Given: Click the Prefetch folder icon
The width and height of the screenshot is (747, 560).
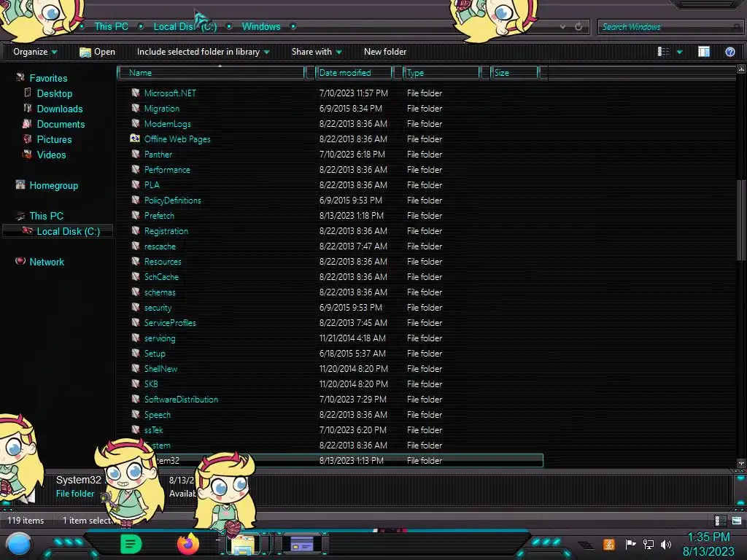Looking at the screenshot, I should [135, 215].
